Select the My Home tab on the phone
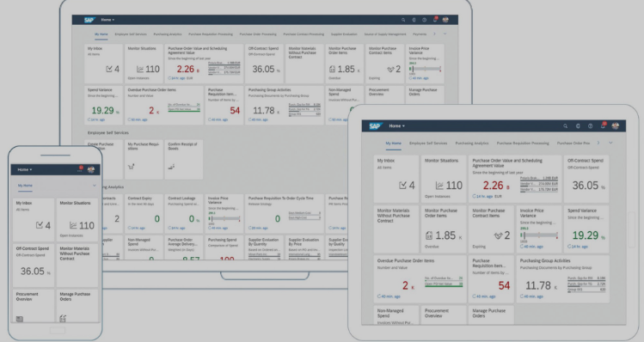This screenshot has height=342, width=644. pos(25,186)
